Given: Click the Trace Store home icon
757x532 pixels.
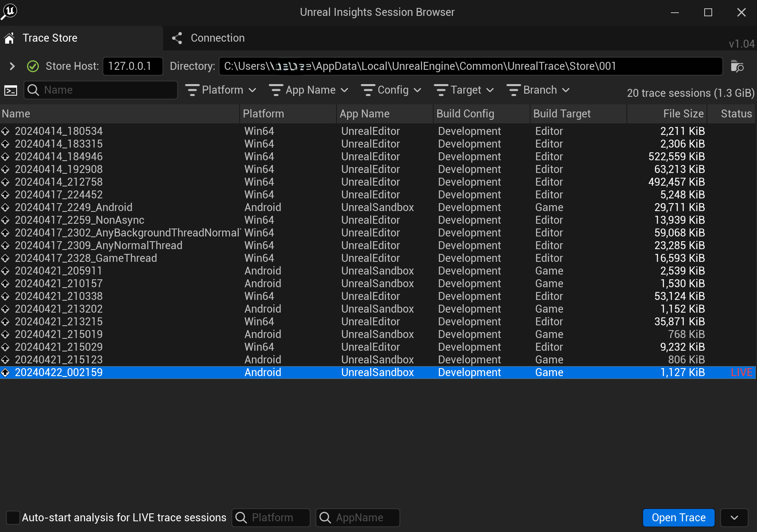Looking at the screenshot, I should pyautogui.click(x=10, y=38).
